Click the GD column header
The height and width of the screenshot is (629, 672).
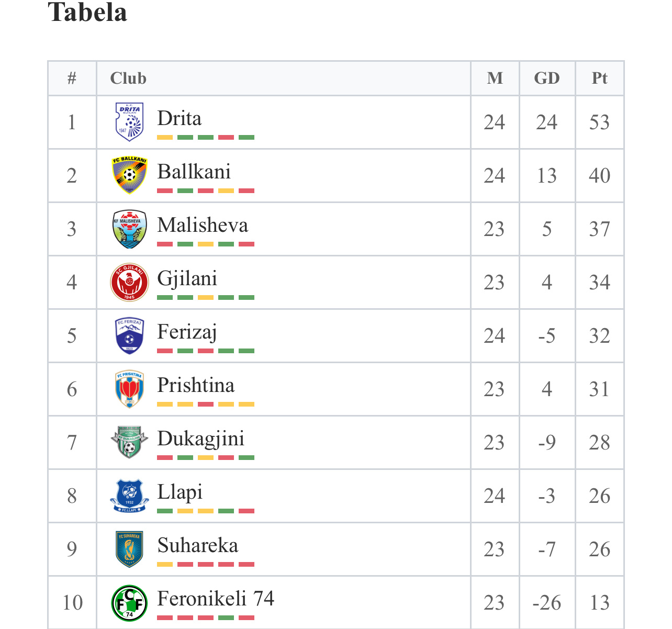click(x=547, y=78)
